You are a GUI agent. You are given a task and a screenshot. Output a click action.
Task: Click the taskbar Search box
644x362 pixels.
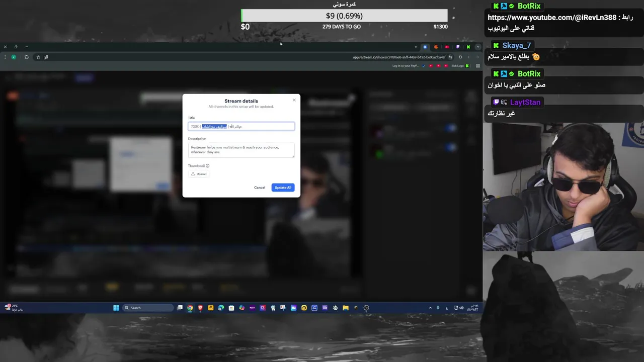point(148,308)
